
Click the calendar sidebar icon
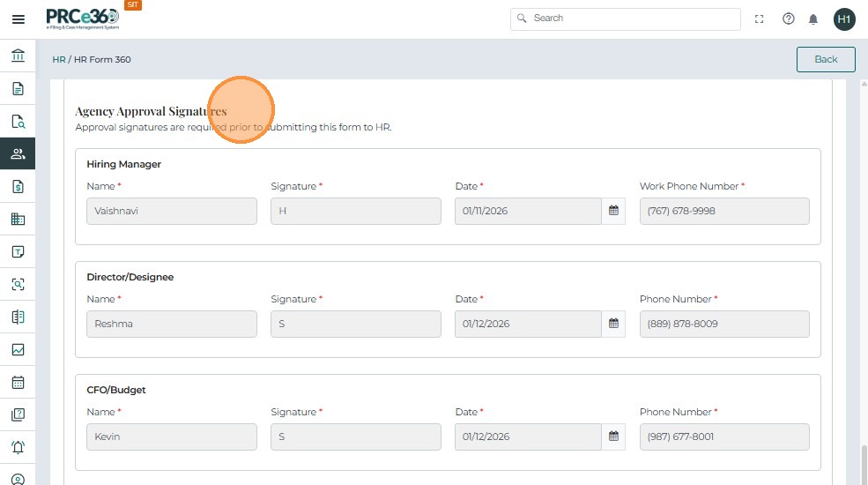tap(18, 383)
